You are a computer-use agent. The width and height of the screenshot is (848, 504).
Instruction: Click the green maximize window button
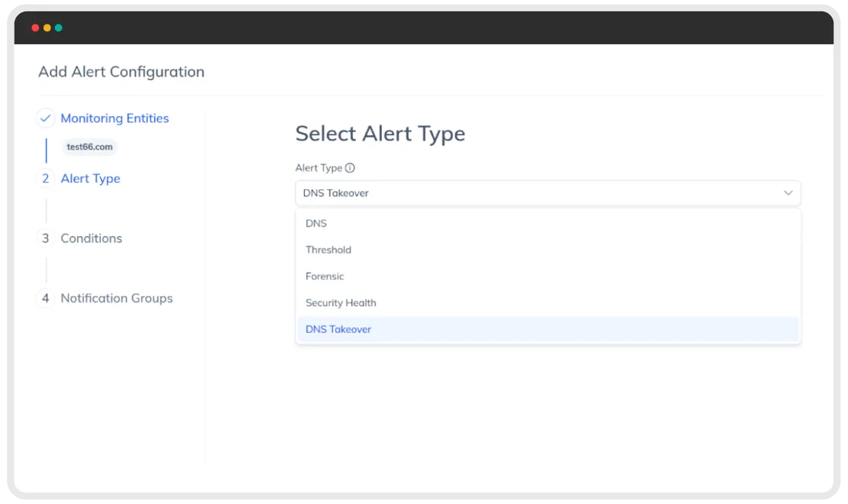tap(58, 27)
